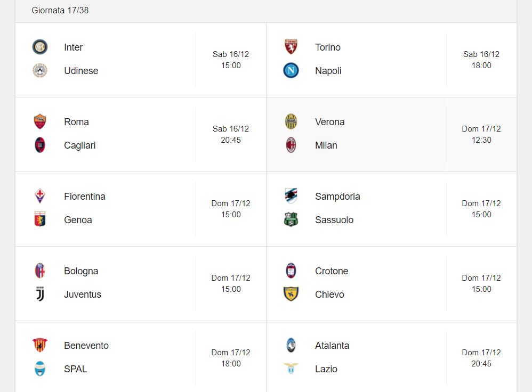The height and width of the screenshot is (392, 532).
Task: Open Torino–Napoli match time Sab 16/12 18:00
Action: click(481, 60)
